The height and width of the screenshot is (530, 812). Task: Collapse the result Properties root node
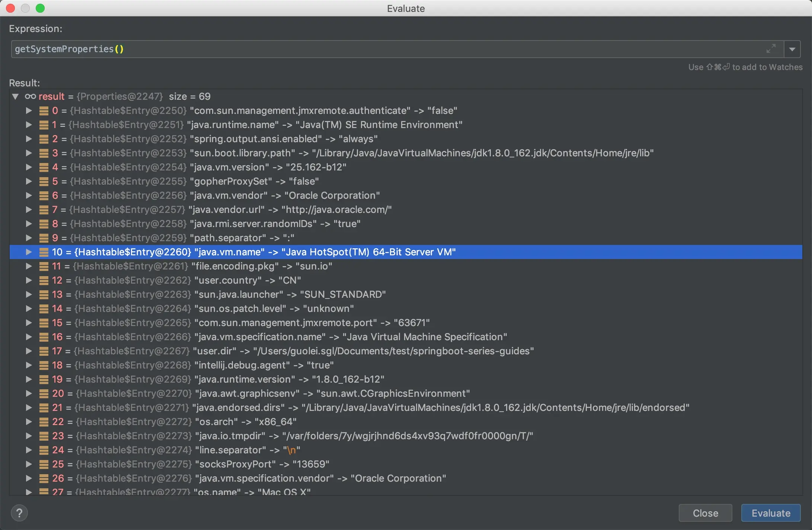click(15, 96)
